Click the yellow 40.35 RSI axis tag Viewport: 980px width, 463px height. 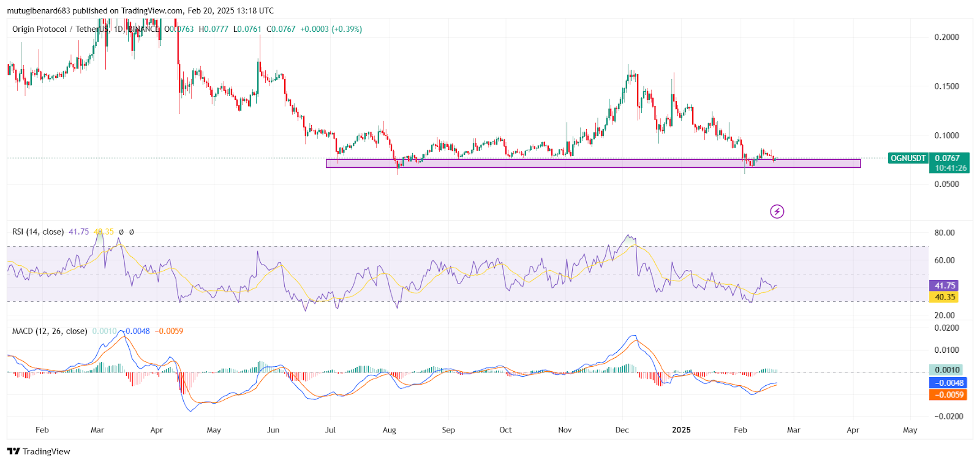[944, 297]
